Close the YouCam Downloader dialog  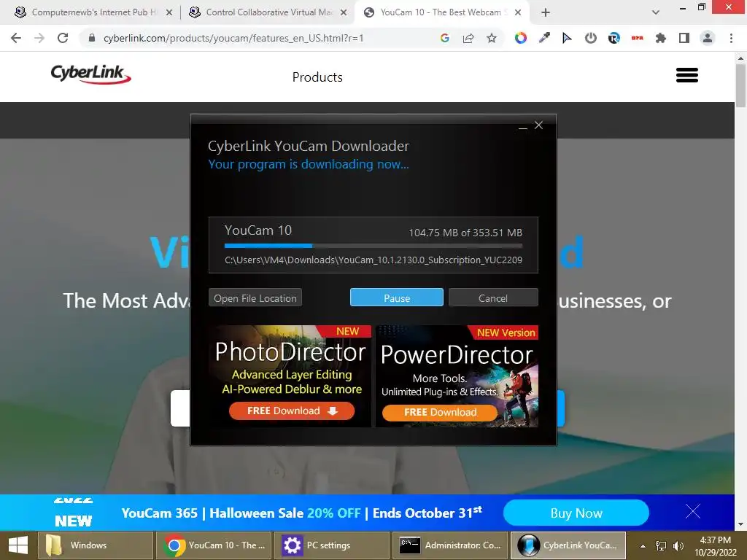click(x=539, y=125)
